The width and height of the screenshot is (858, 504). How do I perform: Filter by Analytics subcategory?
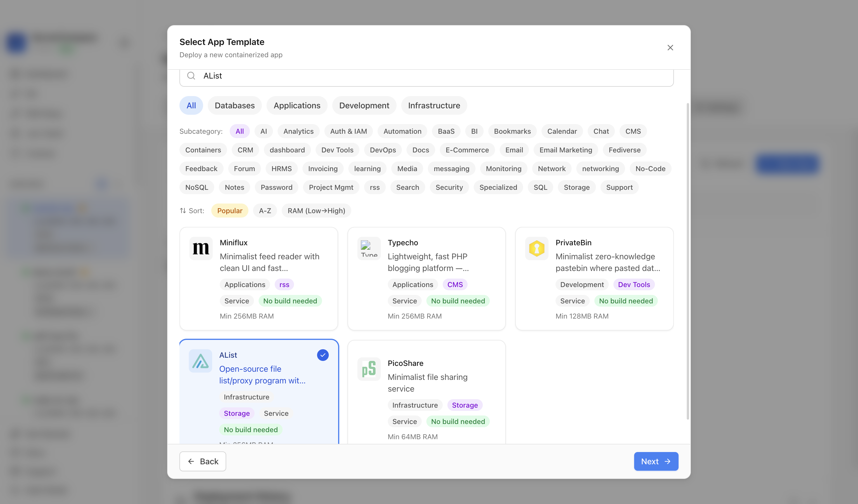click(x=298, y=131)
